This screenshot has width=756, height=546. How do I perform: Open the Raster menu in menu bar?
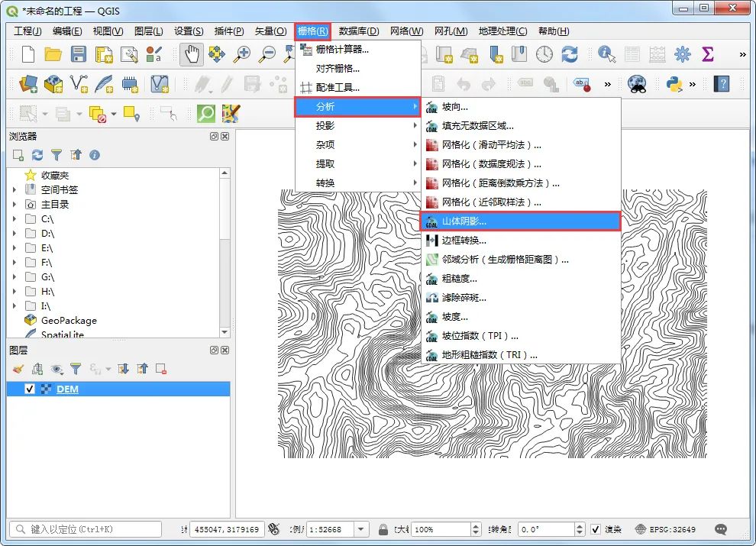[x=312, y=31]
